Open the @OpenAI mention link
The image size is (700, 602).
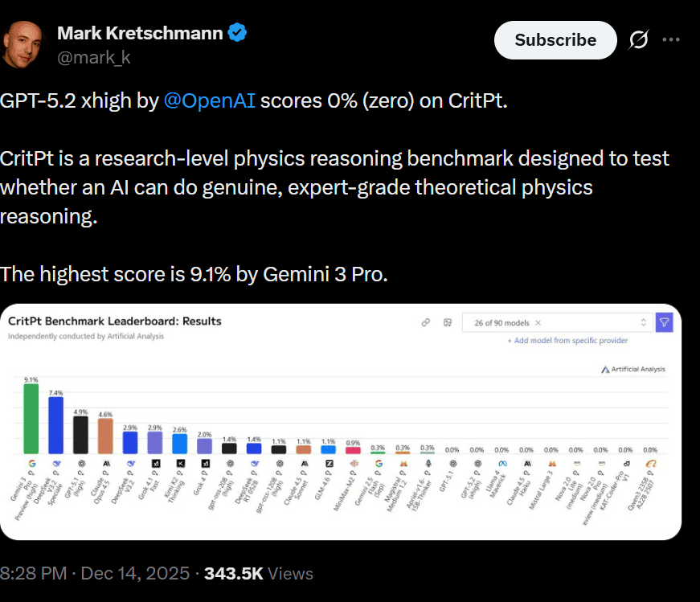point(209,102)
